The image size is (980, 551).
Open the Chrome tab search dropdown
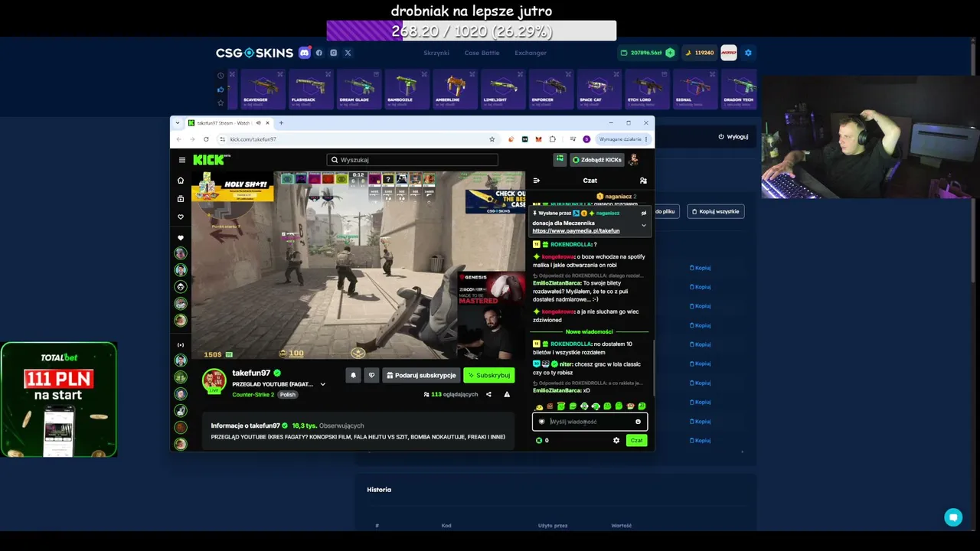point(178,123)
